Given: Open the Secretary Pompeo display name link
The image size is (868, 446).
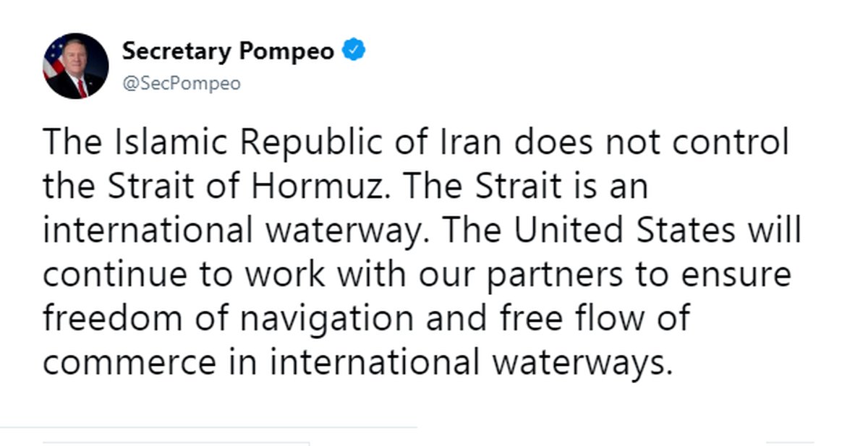Looking at the screenshot, I should [228, 52].
